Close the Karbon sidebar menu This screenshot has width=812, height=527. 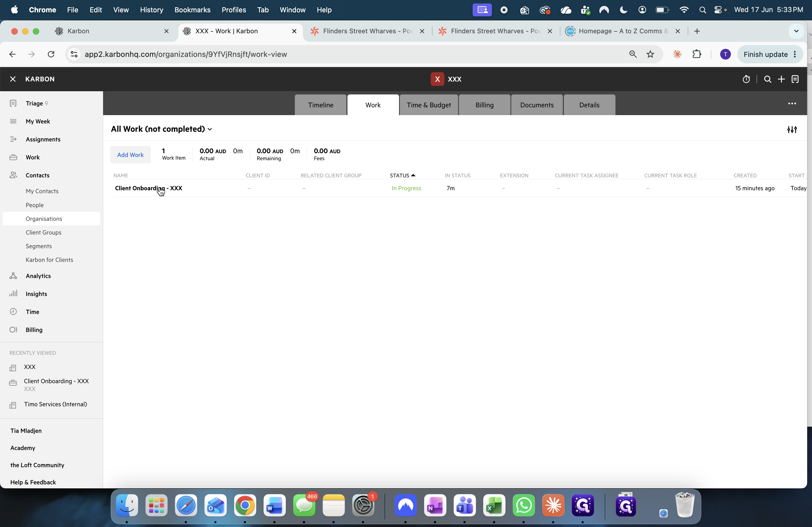tap(13, 79)
